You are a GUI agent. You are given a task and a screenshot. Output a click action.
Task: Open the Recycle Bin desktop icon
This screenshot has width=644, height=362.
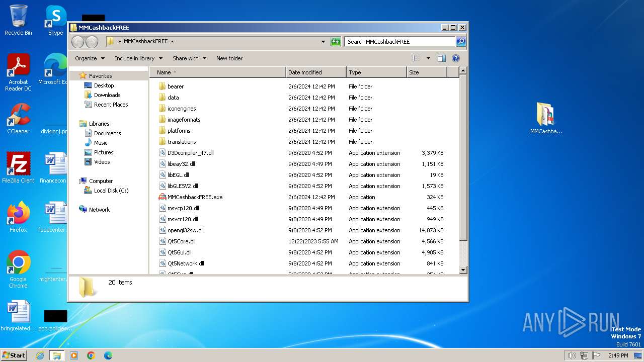(18, 20)
